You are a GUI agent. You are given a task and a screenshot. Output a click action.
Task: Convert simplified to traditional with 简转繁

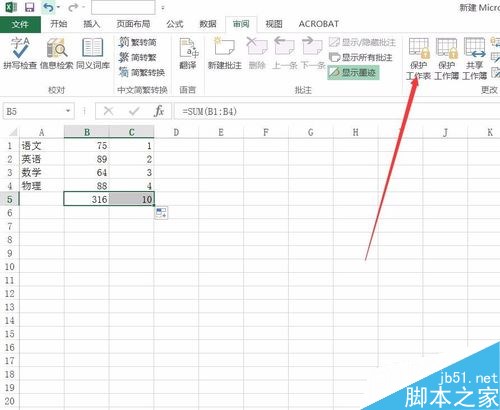pos(138,57)
